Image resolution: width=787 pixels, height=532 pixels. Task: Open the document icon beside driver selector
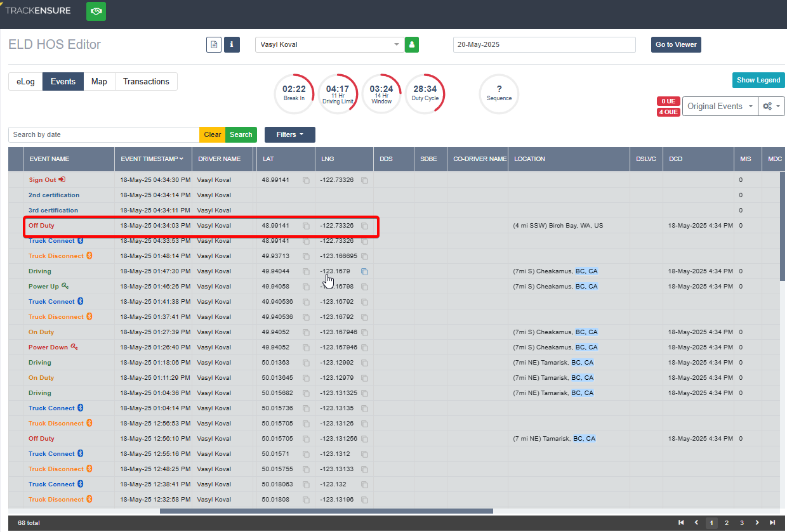point(214,45)
